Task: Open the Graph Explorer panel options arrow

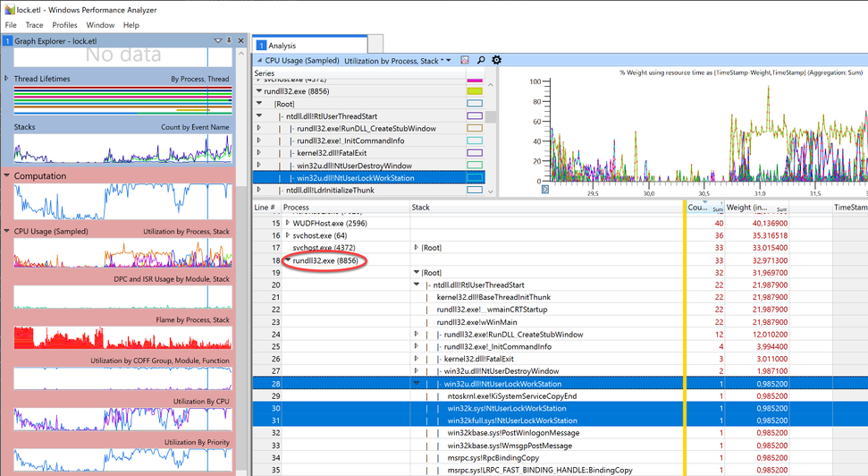Action: coord(219,41)
